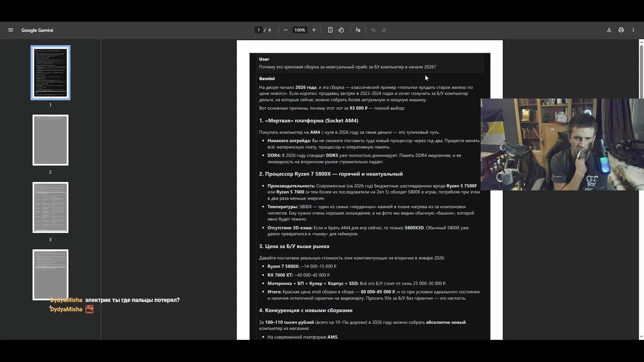Download the PDF file
The image size is (644, 362).
[609, 30]
